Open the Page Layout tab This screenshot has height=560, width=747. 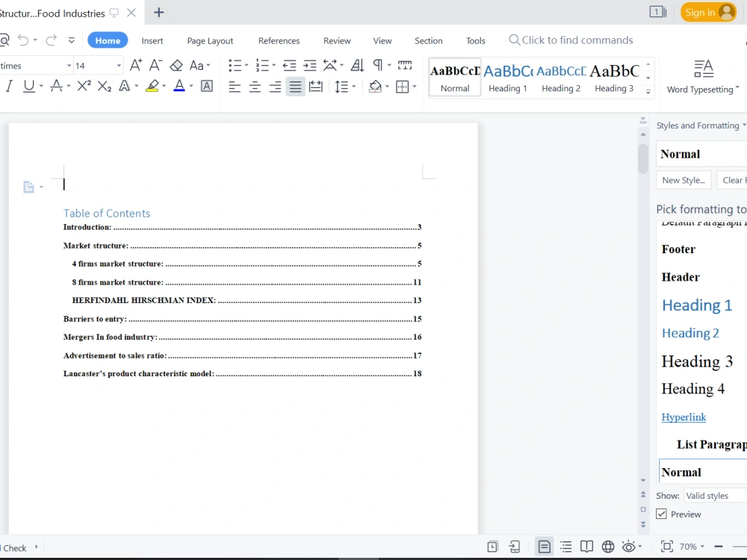[210, 40]
